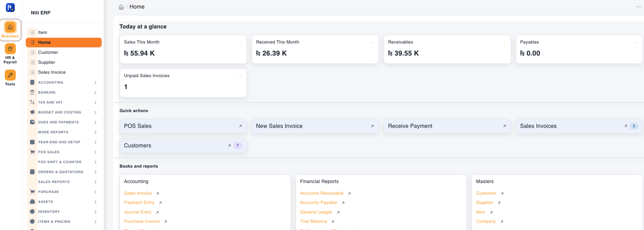Screen dimensions: 644x230
Task: Open options menu on Payables card
Action: 636,43
